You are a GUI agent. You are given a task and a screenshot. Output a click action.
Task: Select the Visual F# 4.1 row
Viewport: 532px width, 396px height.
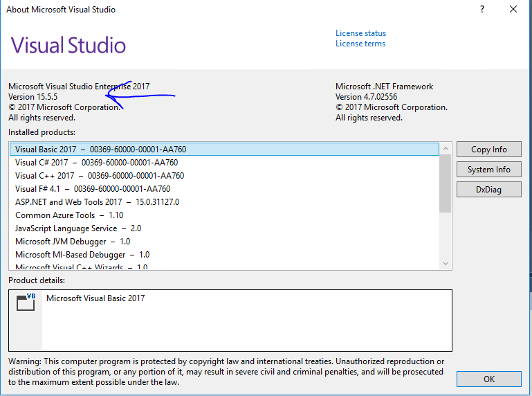pyautogui.click(x=224, y=189)
